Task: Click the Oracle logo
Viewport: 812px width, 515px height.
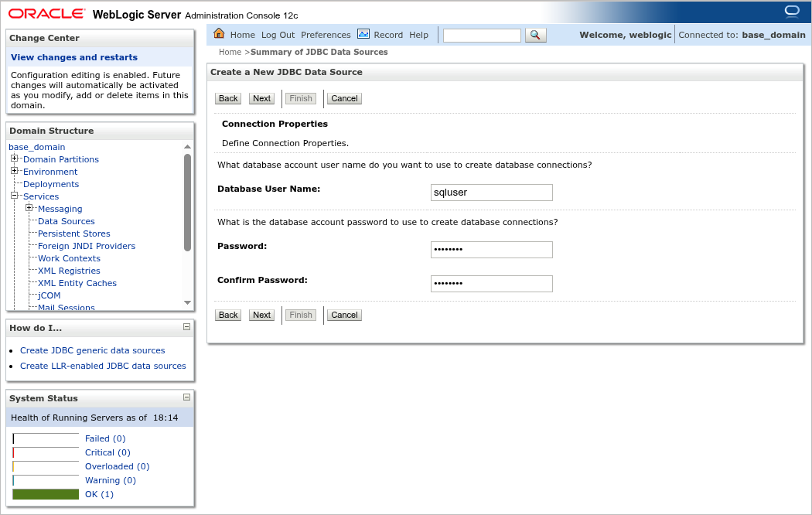Action: tap(46, 12)
